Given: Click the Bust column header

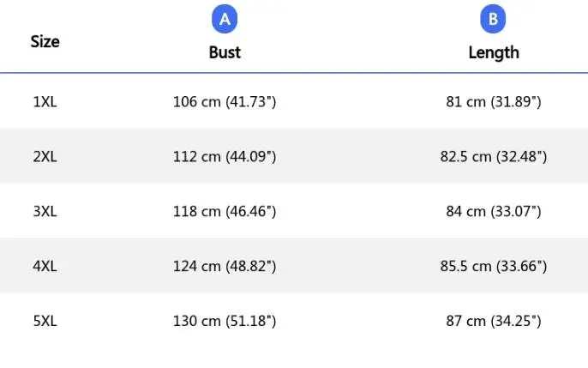Looking at the screenshot, I should pos(225,52).
